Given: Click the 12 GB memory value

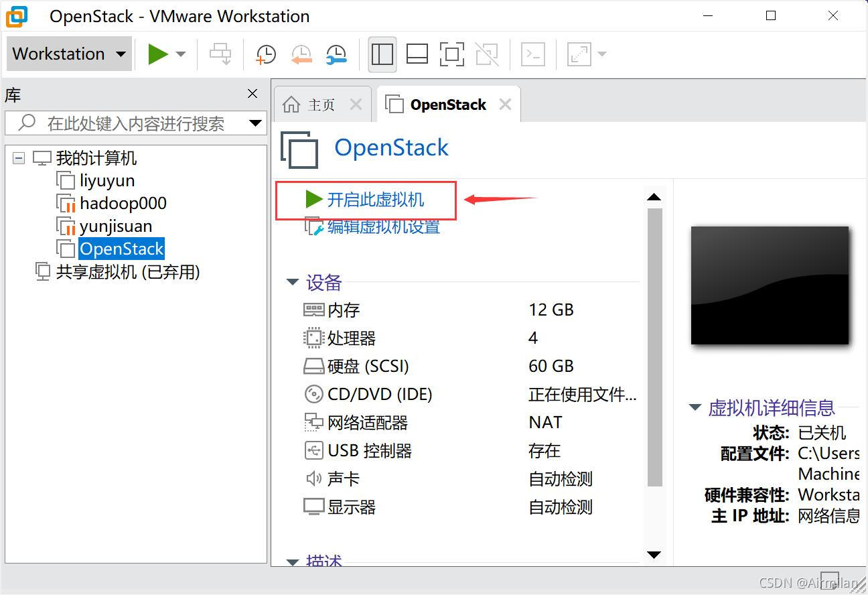Looking at the screenshot, I should pyautogui.click(x=551, y=310).
